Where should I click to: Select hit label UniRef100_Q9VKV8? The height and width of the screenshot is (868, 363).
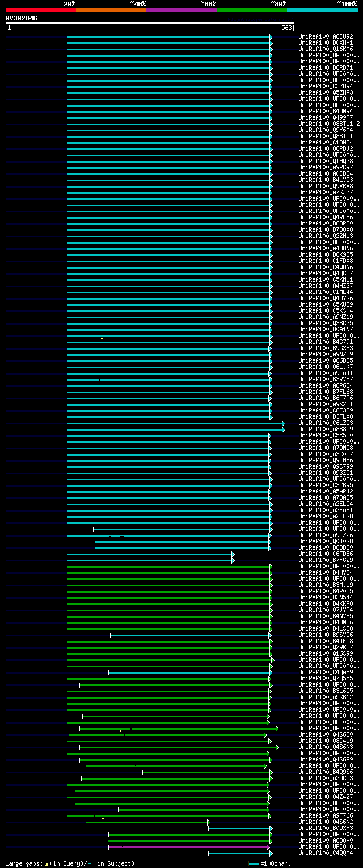326,186
